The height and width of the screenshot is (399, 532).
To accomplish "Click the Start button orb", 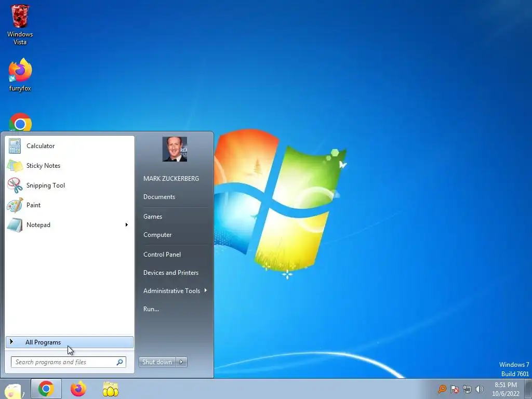I will coord(14,390).
